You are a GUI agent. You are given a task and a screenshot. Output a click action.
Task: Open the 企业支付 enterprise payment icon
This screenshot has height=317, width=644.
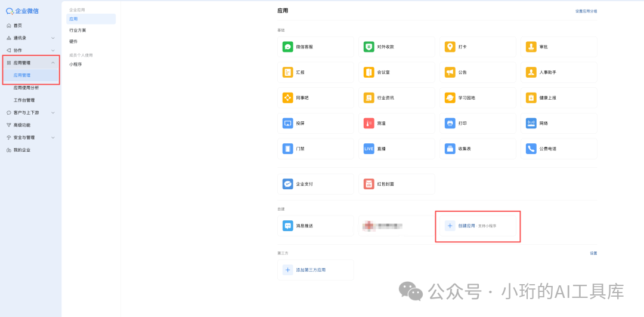287,184
